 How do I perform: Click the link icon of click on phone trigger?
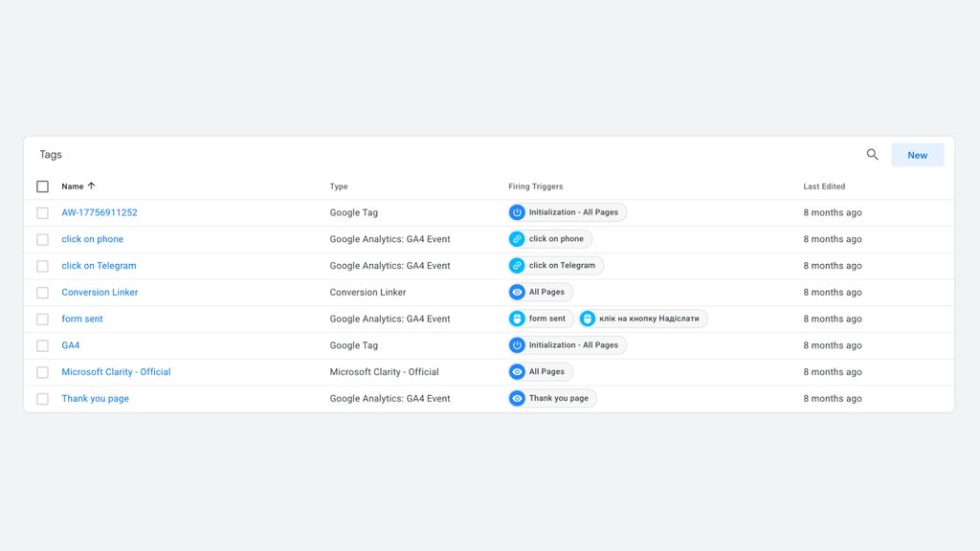517,238
